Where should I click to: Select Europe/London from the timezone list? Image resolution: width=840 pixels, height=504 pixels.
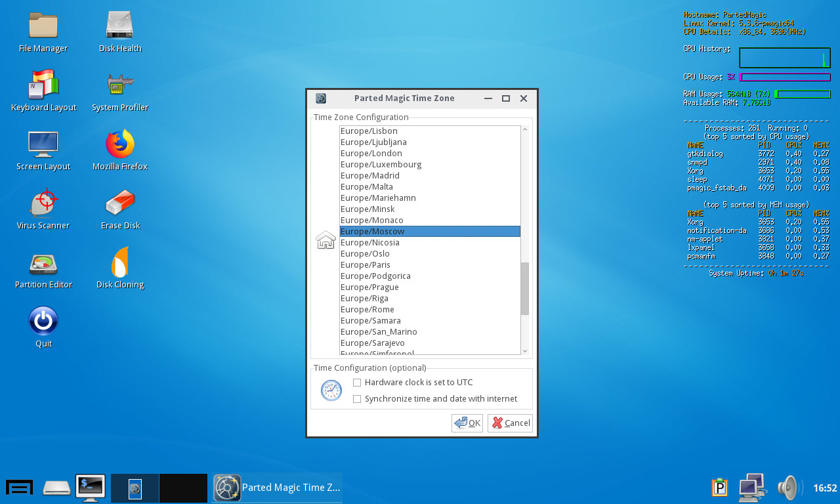pyautogui.click(x=371, y=154)
